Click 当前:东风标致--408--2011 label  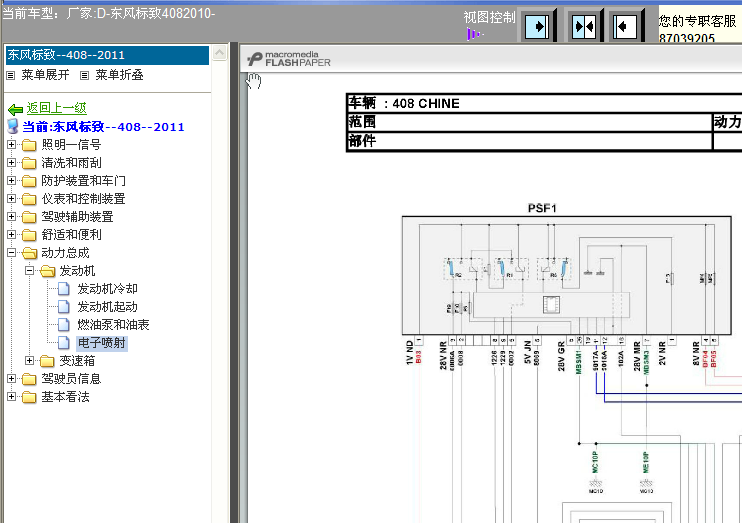(103, 127)
